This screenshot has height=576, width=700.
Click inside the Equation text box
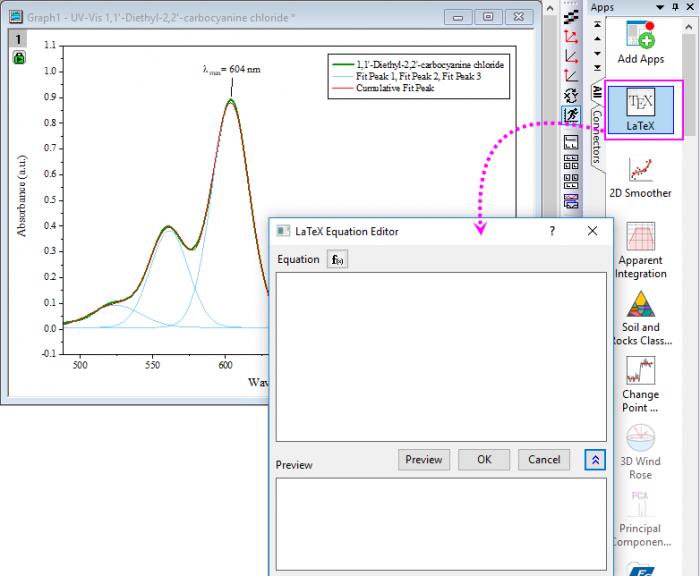point(440,355)
